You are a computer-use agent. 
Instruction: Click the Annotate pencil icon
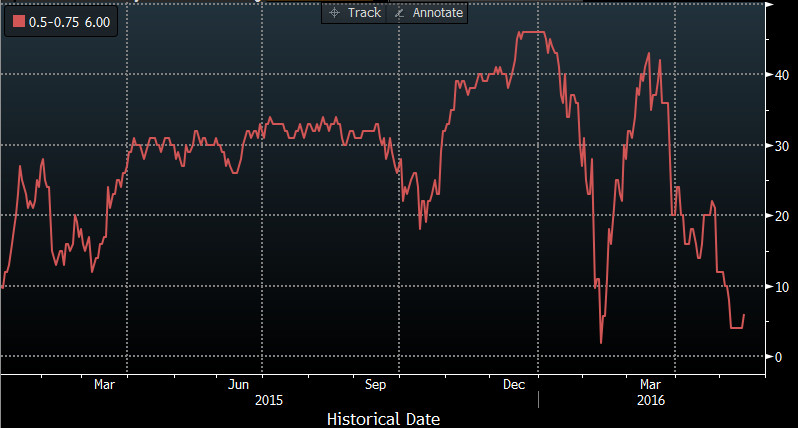(x=400, y=13)
